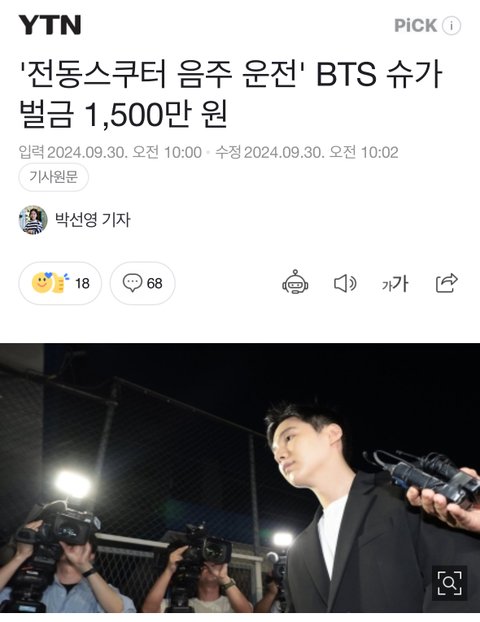The image size is (480, 622).
Task: Open the AI summary robot icon
Action: 295,282
